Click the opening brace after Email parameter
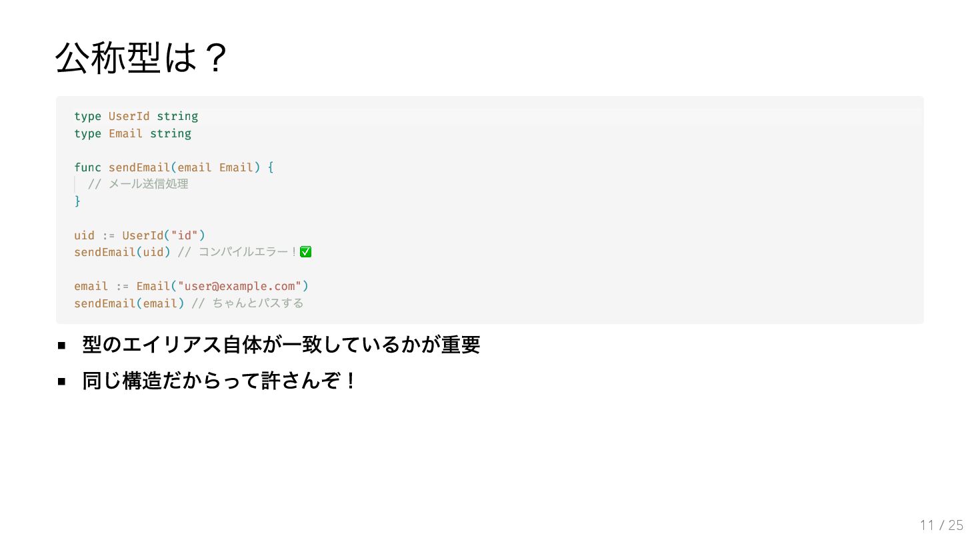The height and width of the screenshot is (552, 980). point(271,167)
